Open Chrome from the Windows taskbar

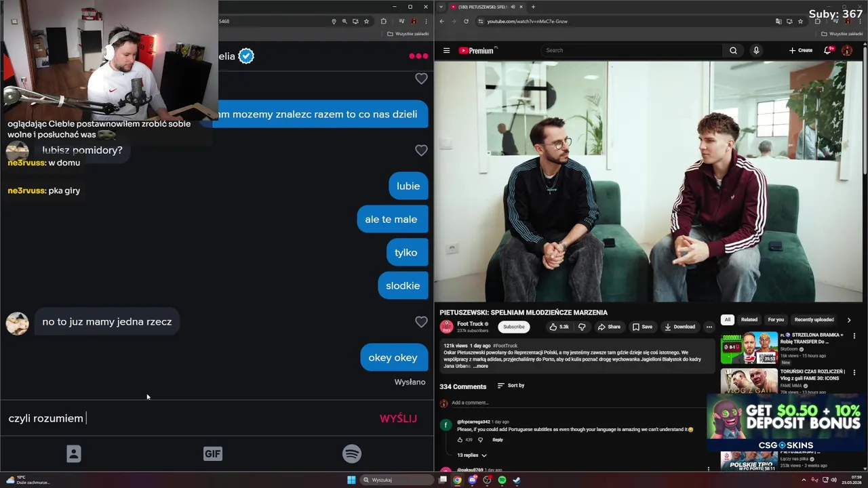click(x=458, y=480)
